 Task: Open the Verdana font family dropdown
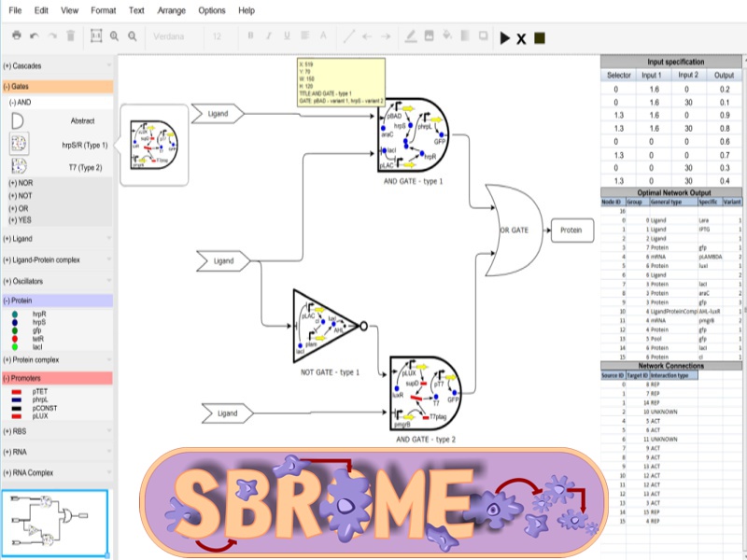point(173,36)
